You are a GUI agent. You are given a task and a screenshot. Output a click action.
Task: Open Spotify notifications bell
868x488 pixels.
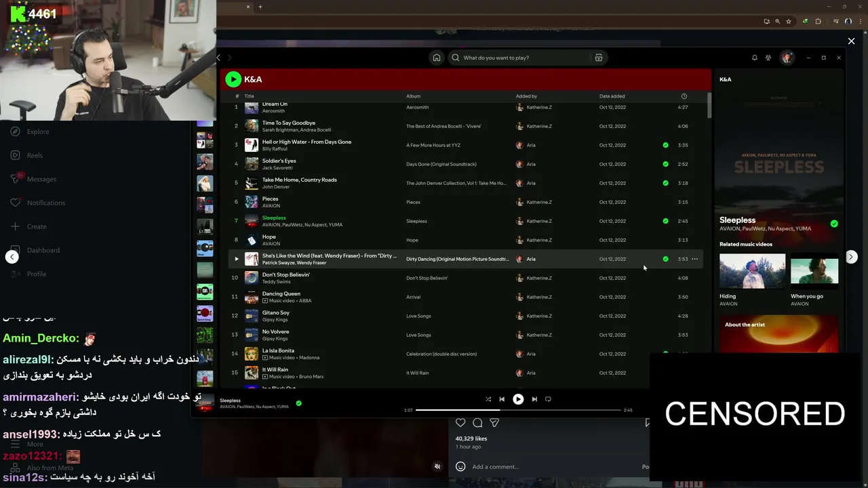click(754, 58)
